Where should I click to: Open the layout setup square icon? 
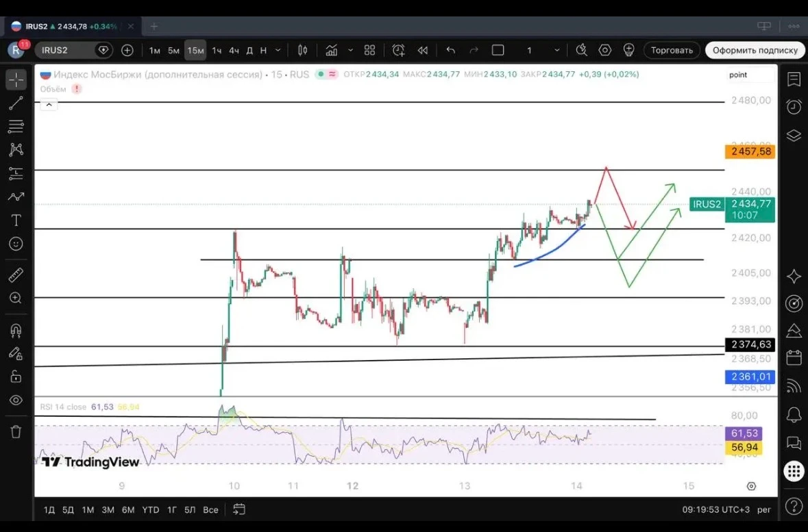tap(498, 50)
